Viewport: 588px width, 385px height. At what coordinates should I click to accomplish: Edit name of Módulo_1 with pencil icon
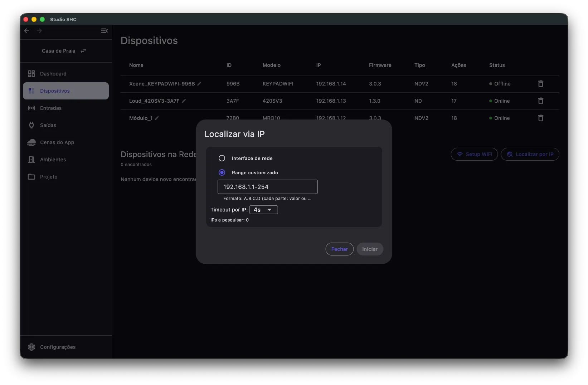point(157,118)
